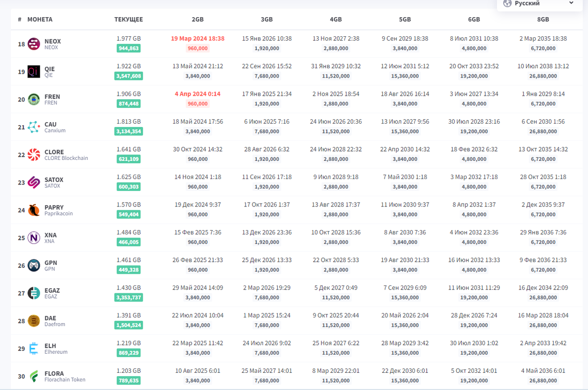Open the FLORA coin name link

click(x=54, y=374)
